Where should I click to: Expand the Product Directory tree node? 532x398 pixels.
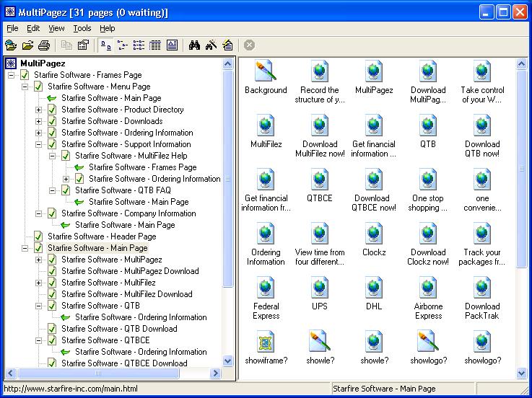(x=39, y=110)
